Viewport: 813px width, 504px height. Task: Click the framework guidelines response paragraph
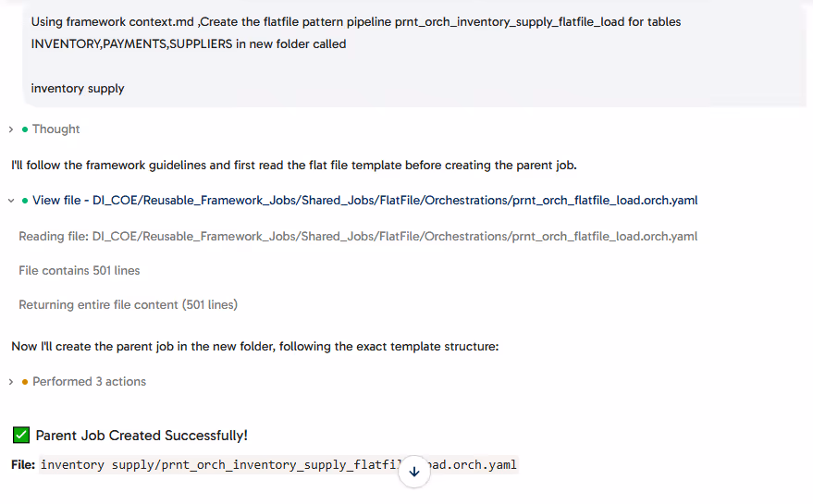coord(293,166)
